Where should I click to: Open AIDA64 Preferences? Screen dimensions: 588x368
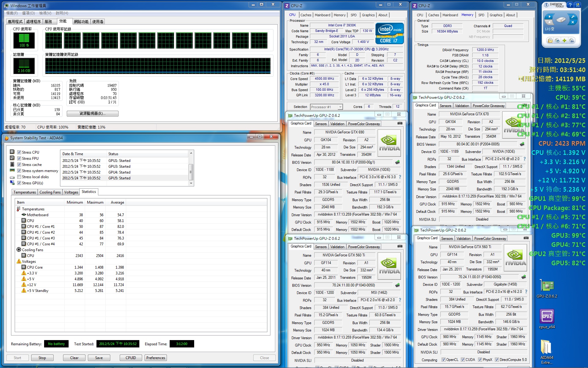(156, 358)
